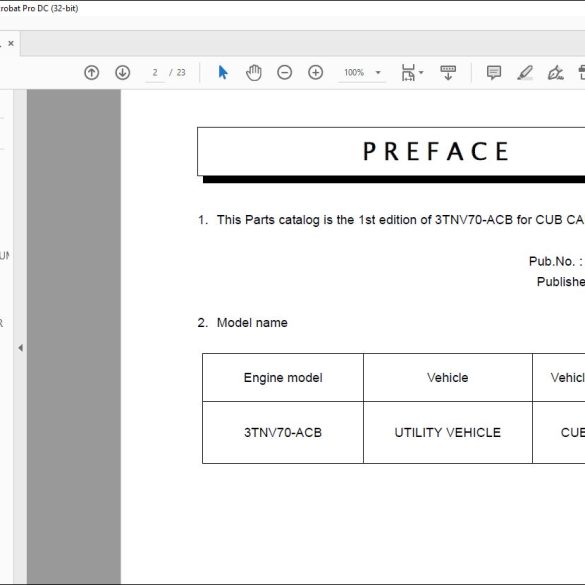Click the PREFACE heading text

436,151
